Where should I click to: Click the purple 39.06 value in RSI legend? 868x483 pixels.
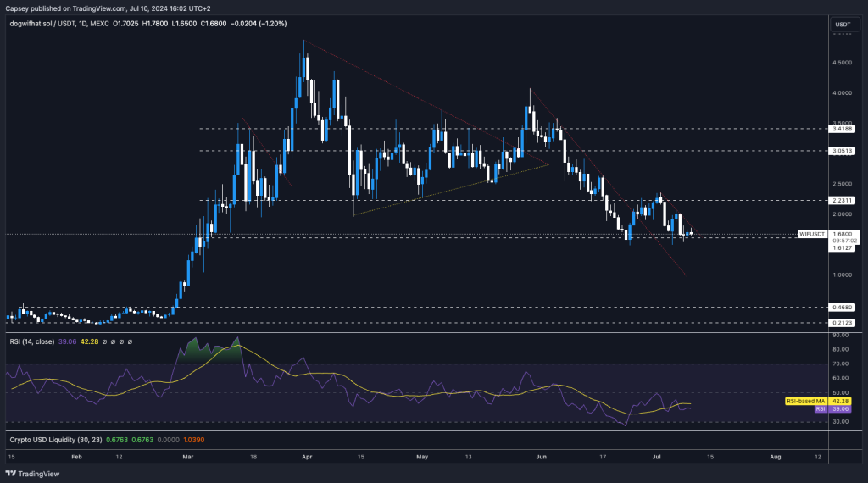click(x=68, y=342)
